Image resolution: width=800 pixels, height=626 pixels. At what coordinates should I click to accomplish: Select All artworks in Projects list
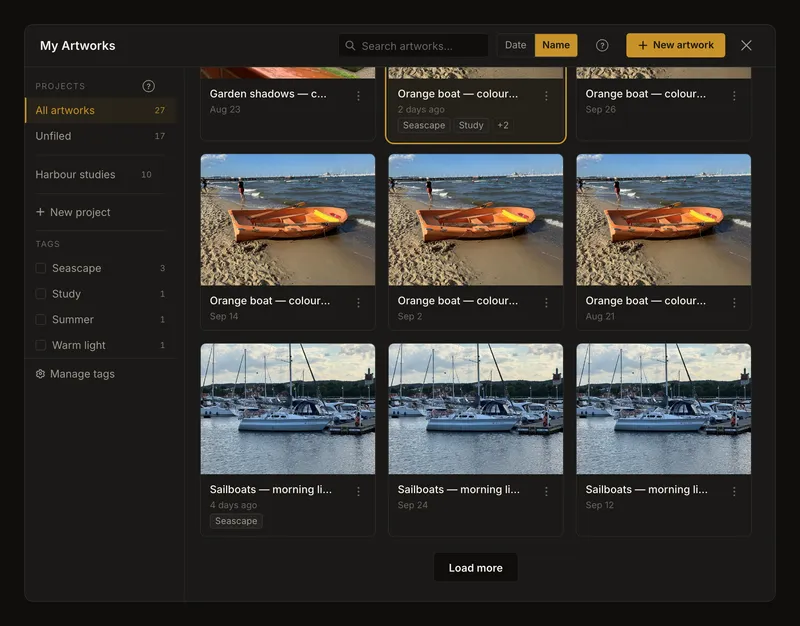point(101,110)
